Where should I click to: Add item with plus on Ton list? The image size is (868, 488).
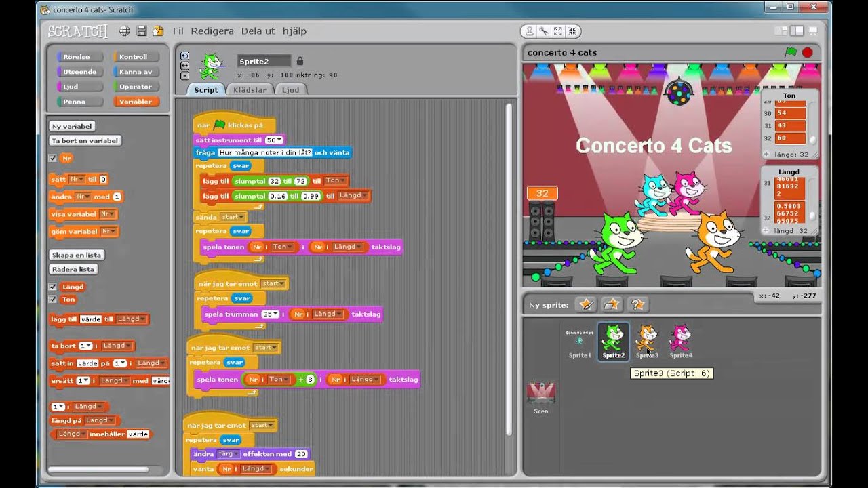click(x=766, y=153)
